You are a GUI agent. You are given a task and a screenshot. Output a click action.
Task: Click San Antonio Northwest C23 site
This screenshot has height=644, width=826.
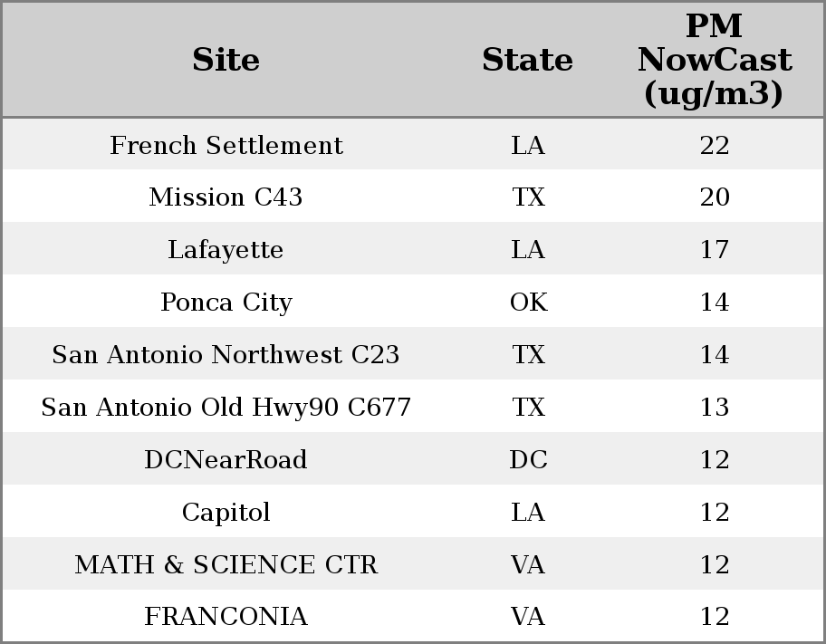[x=226, y=355]
